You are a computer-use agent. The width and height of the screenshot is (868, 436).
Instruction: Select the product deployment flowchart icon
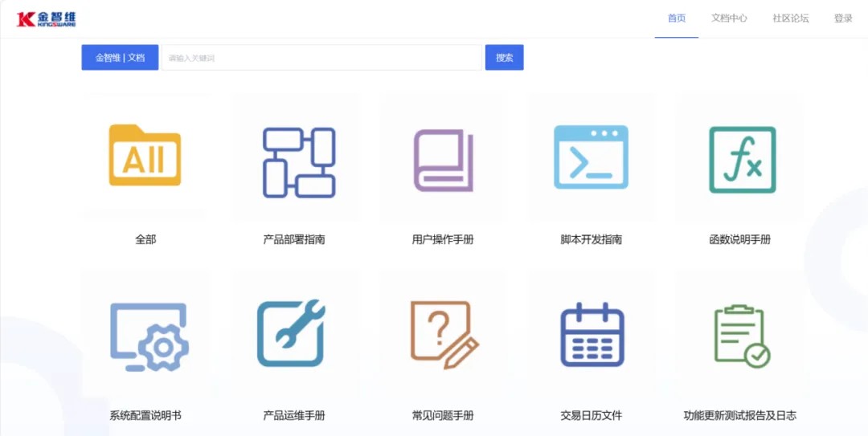click(x=298, y=163)
